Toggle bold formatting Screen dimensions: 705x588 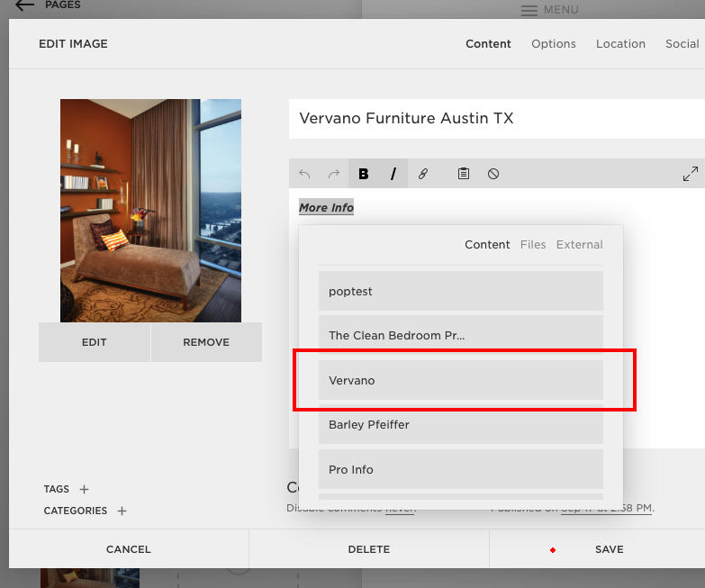tap(363, 174)
